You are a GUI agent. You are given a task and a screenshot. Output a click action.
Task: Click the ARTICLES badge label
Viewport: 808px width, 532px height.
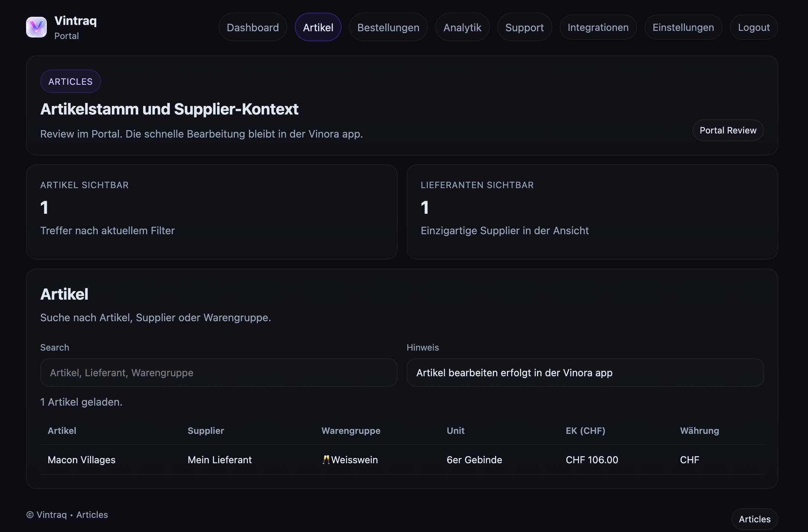[x=71, y=81]
